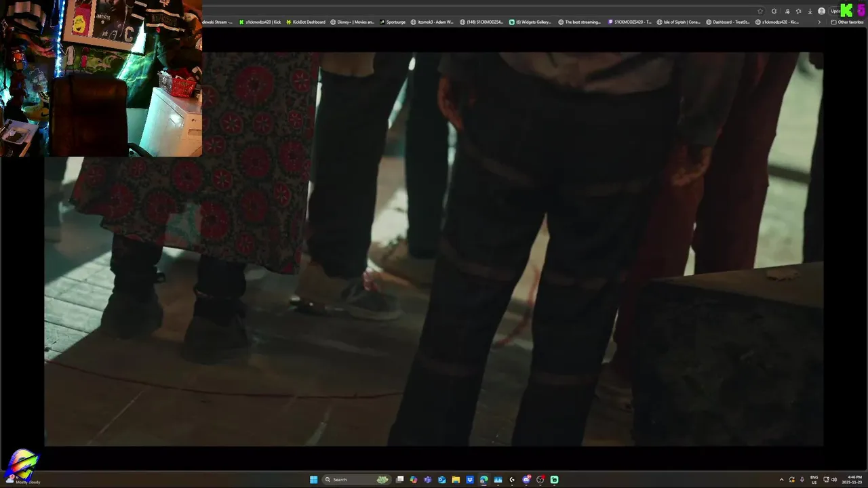This screenshot has width=868, height=488.
Task: Open network settings from the tray
Action: [826, 480]
